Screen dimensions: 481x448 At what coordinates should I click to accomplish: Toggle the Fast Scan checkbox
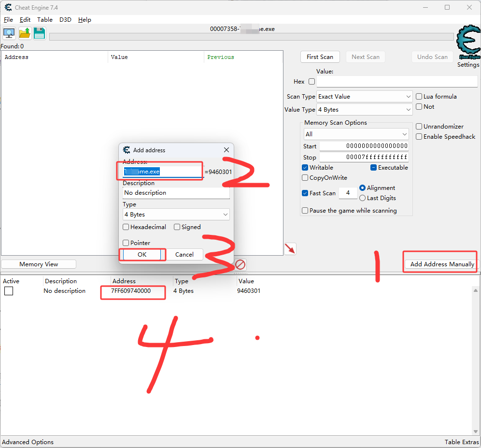(x=305, y=193)
